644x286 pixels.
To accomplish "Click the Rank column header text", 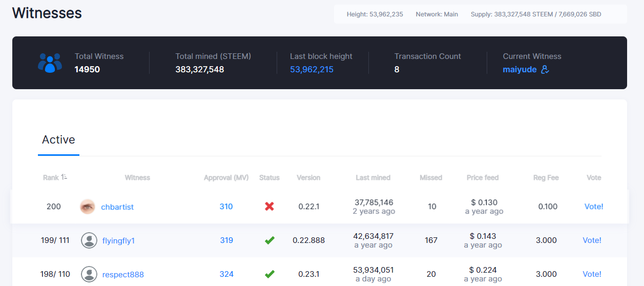I will click(x=51, y=177).
